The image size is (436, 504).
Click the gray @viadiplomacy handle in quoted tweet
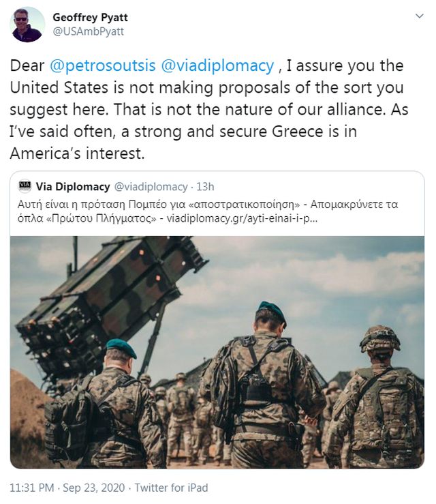coord(151,186)
